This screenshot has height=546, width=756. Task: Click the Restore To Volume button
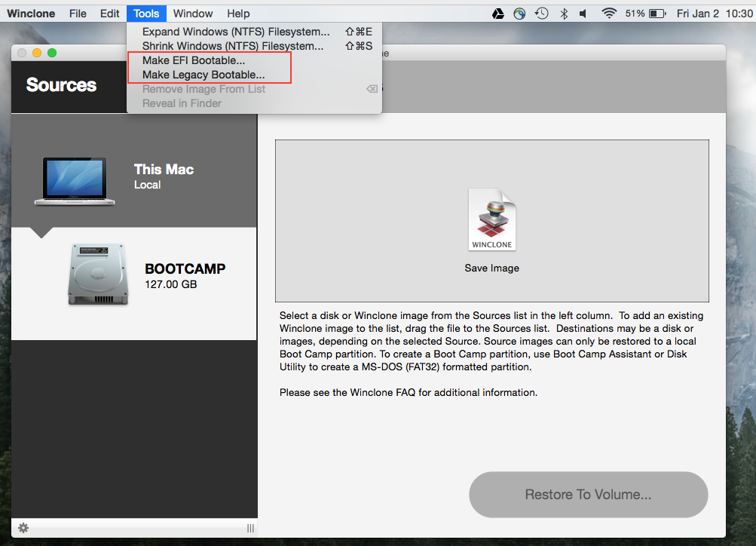[x=588, y=495]
